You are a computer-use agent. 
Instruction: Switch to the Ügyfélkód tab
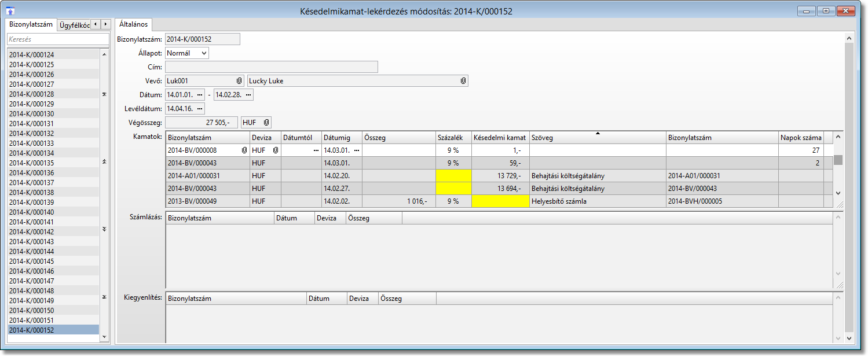click(x=75, y=25)
